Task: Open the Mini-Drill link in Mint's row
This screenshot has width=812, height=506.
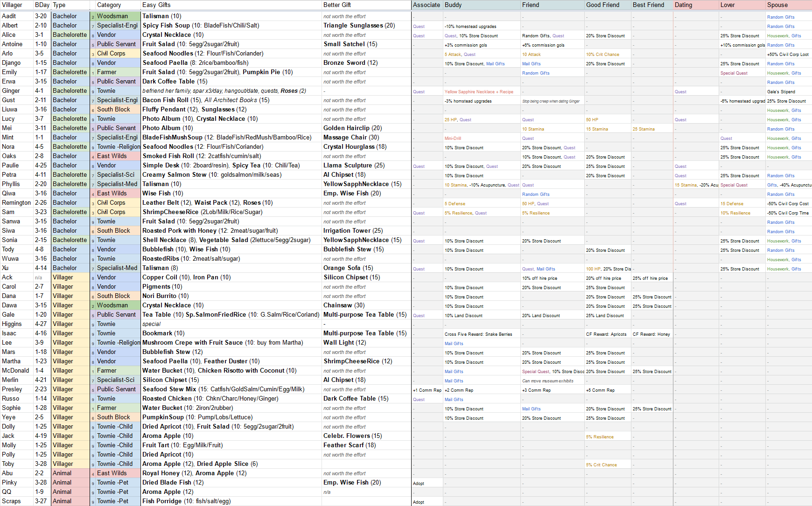Action: click(453, 139)
